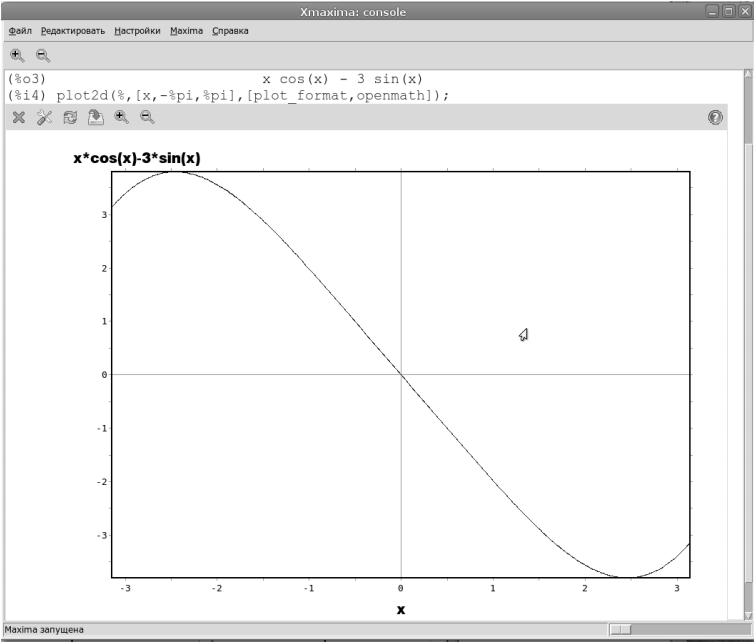
Task: Minimize the Xmaxima window
Action: [713, 12]
